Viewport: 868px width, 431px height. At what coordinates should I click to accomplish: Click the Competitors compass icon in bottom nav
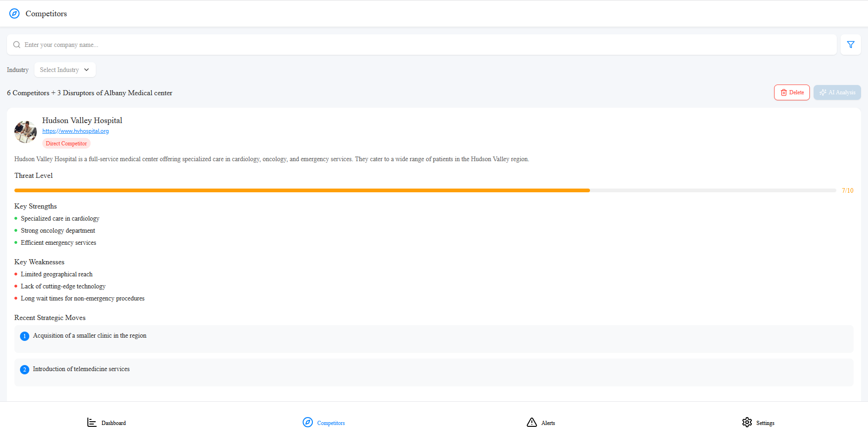click(x=308, y=422)
